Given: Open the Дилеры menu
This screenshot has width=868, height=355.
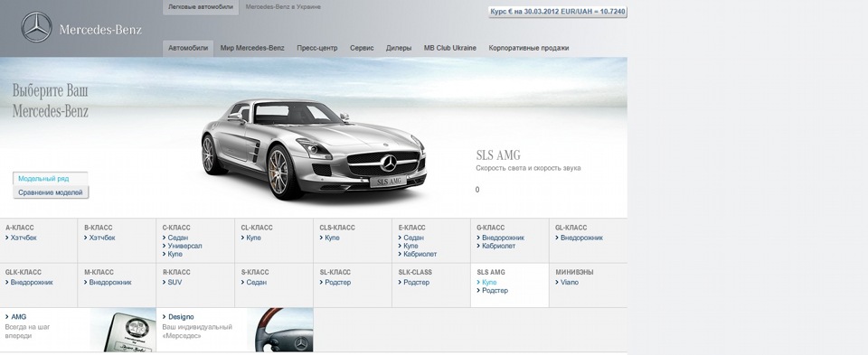Looking at the screenshot, I should pyautogui.click(x=399, y=48).
